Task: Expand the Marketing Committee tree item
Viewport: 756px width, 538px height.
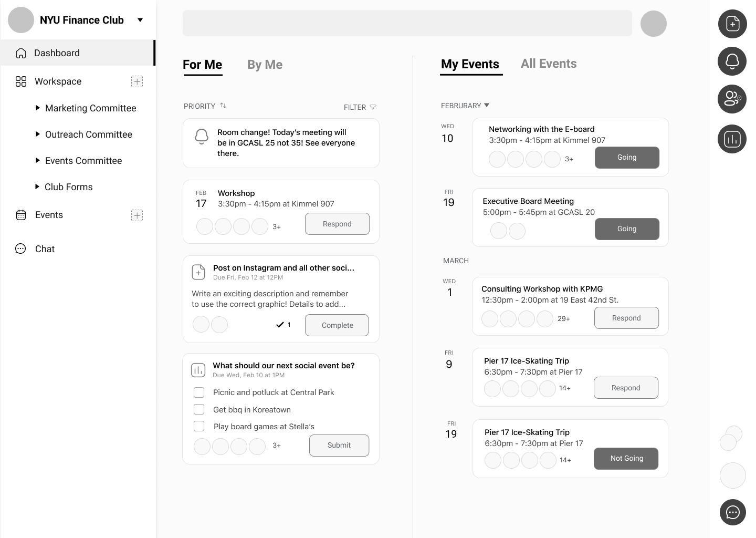Action: tap(38, 108)
